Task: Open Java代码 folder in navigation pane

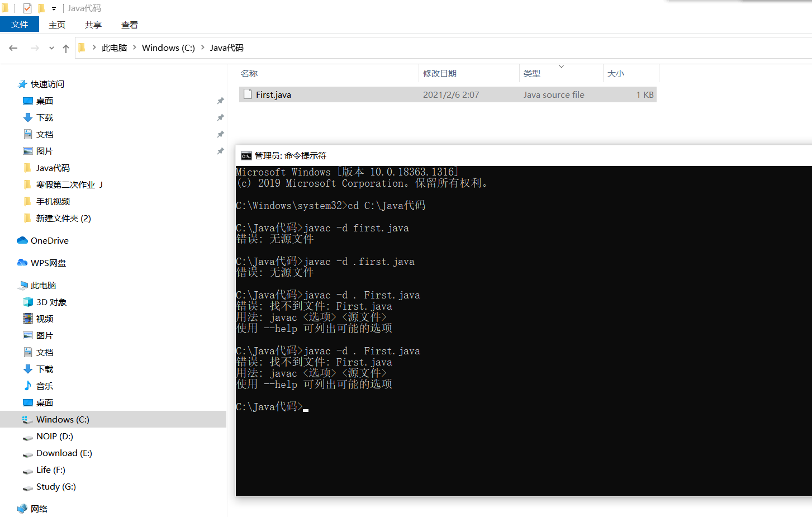Action: click(x=53, y=168)
